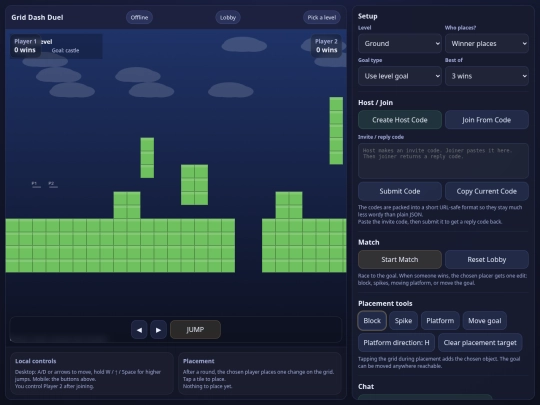Expand the Goal type dropdown
The height and width of the screenshot is (405, 540).
coord(399,76)
